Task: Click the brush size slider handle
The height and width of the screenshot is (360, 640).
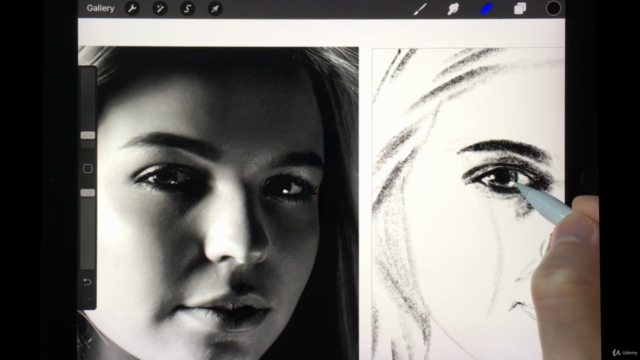Action: pyautogui.click(x=88, y=135)
